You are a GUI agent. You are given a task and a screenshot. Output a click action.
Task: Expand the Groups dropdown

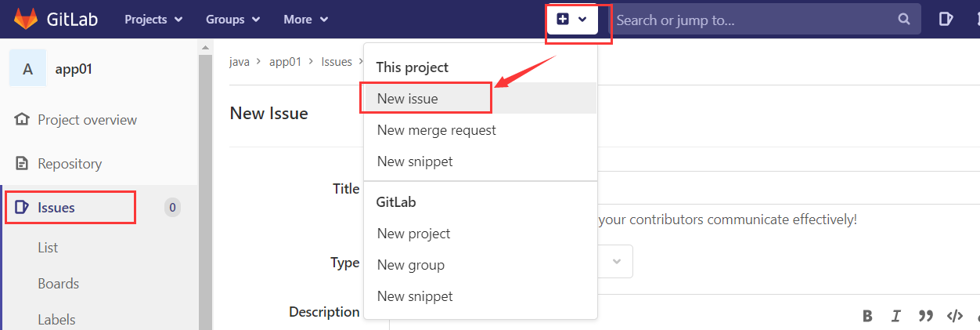tap(232, 20)
